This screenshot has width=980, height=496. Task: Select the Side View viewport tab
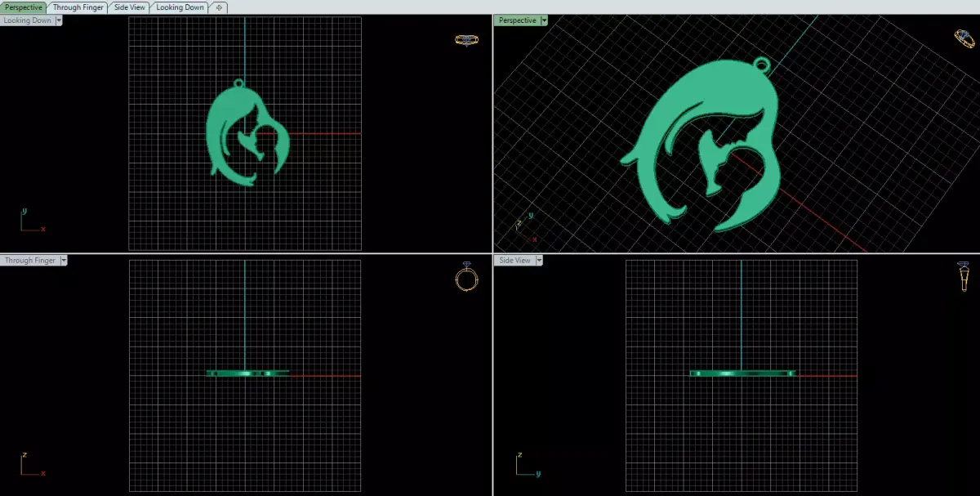pos(129,7)
